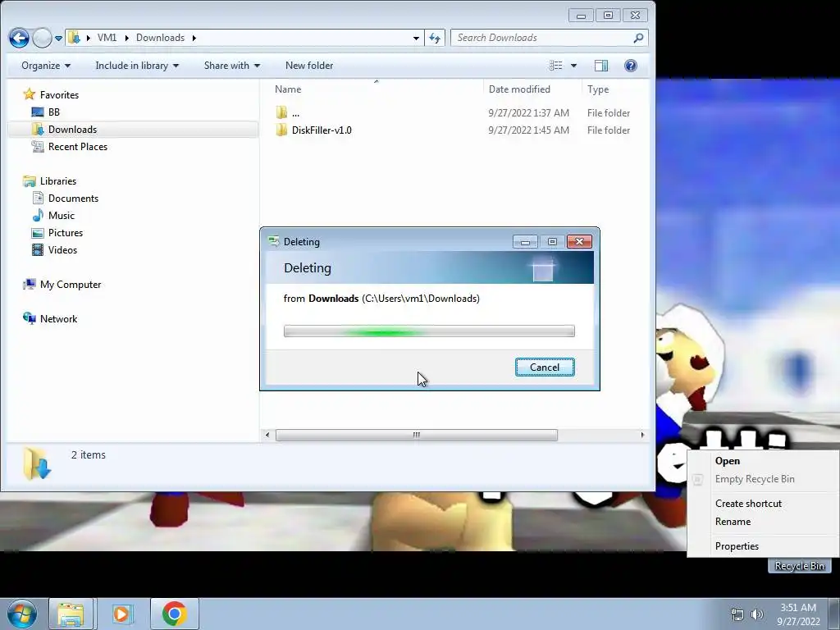
Task: Click the Refresh button beside address bar
Action: 435,38
